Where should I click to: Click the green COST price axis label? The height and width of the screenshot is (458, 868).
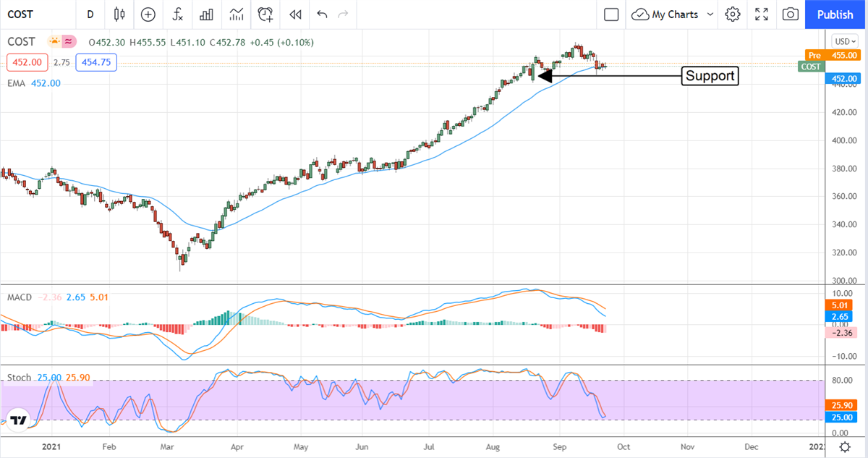click(x=811, y=67)
